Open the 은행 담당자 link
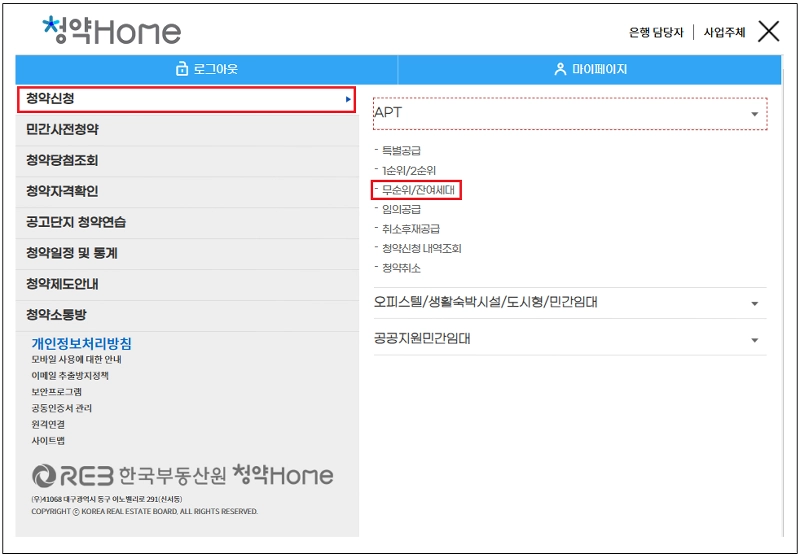Screen dimensions: 800x558 pos(656,32)
